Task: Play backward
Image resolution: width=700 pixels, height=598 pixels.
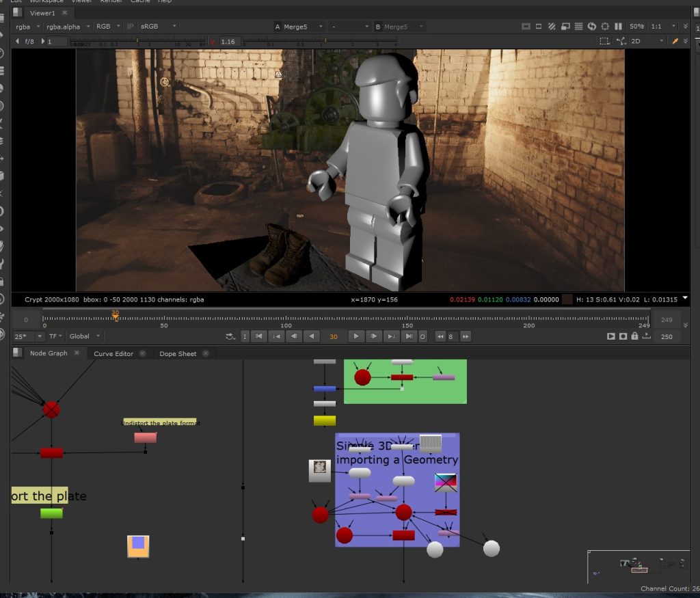Action: pos(311,336)
